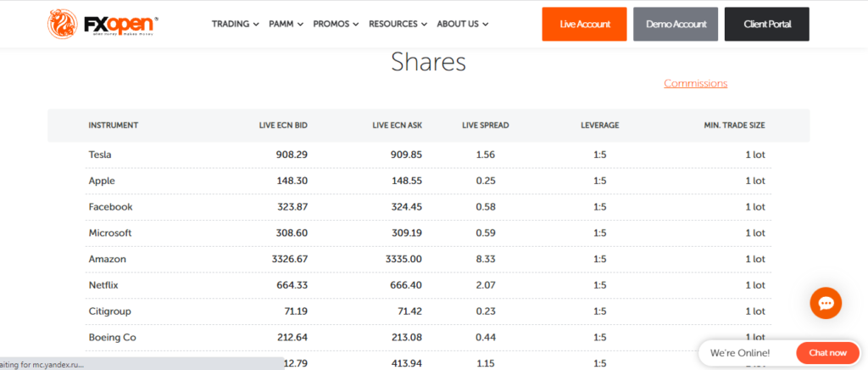The width and height of the screenshot is (868, 370).
Task: Select the Boeing Co instrument row
Action: pos(428,337)
